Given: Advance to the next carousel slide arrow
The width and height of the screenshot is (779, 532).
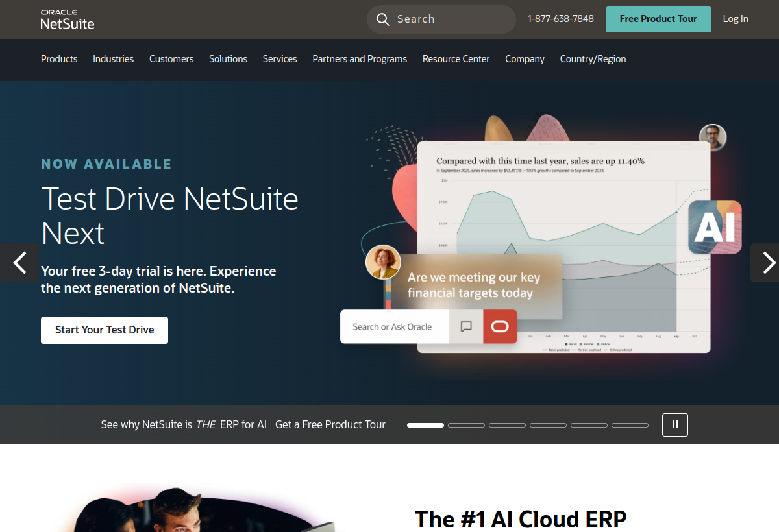Looking at the screenshot, I should click(x=767, y=263).
